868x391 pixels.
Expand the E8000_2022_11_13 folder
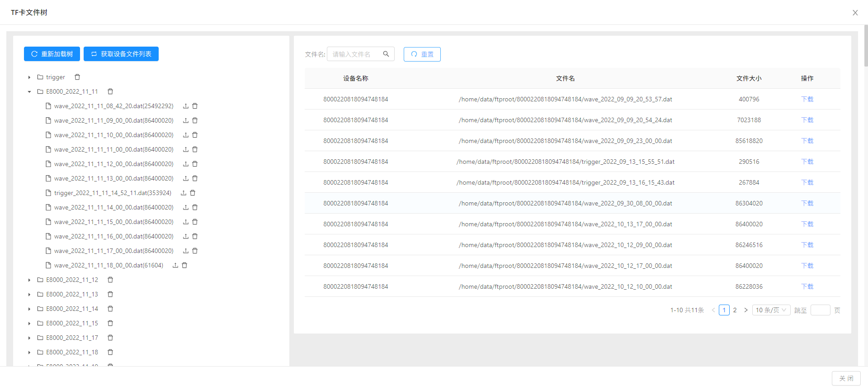(x=29, y=295)
